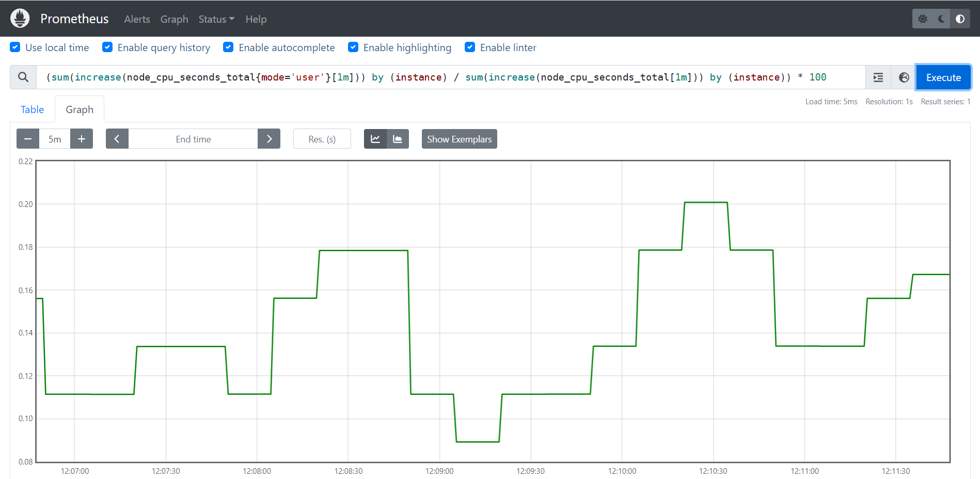Toggle Enable autocomplete checkbox

[x=228, y=47]
